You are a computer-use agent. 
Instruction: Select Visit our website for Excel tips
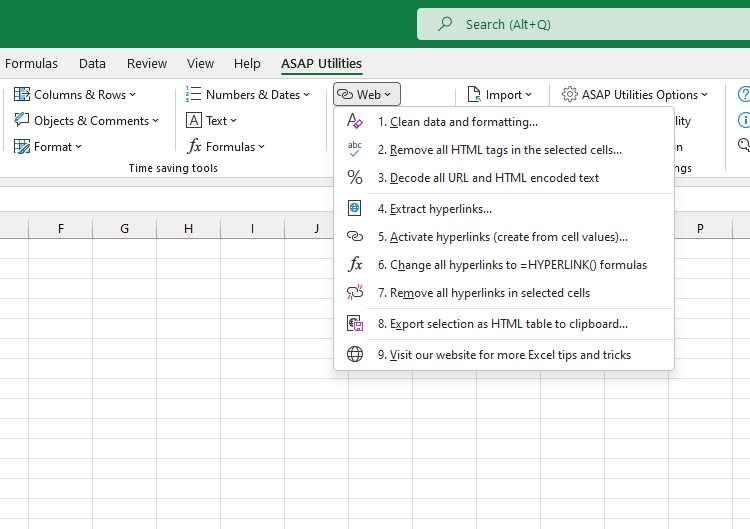point(504,354)
